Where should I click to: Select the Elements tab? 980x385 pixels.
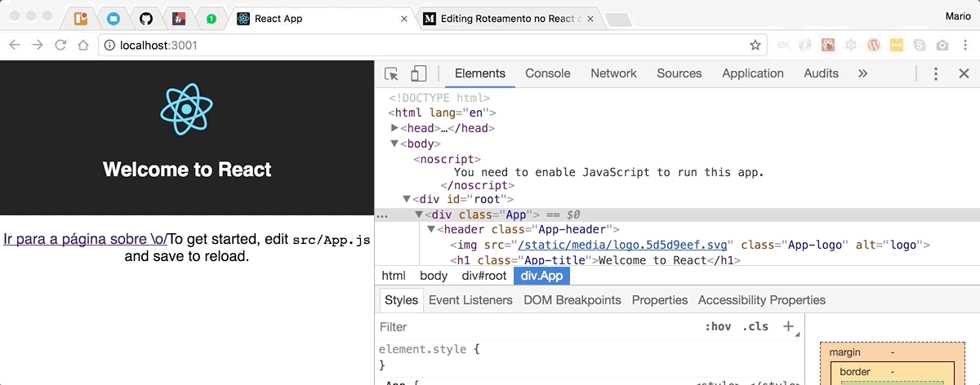[479, 73]
